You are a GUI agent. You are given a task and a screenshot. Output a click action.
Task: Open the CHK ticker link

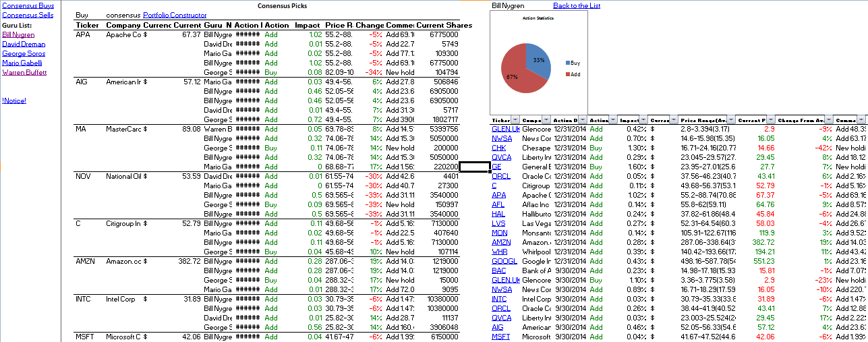tap(498, 148)
